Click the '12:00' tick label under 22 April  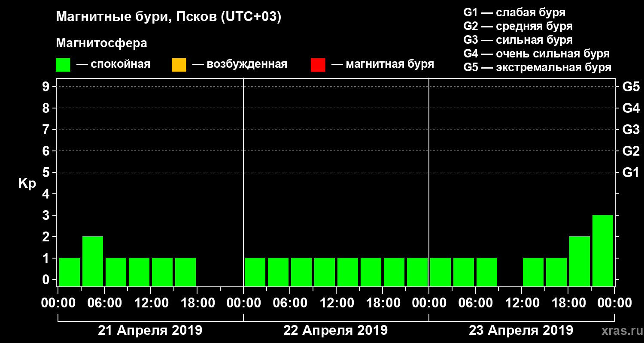coord(336,303)
